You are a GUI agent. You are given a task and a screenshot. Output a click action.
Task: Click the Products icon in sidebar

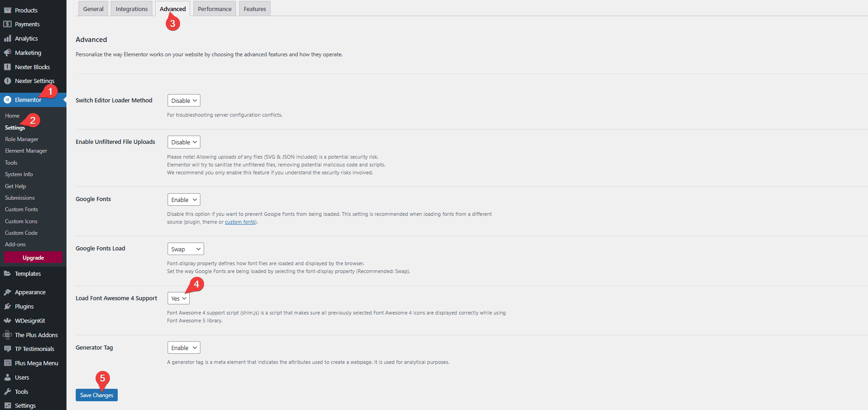(7, 10)
